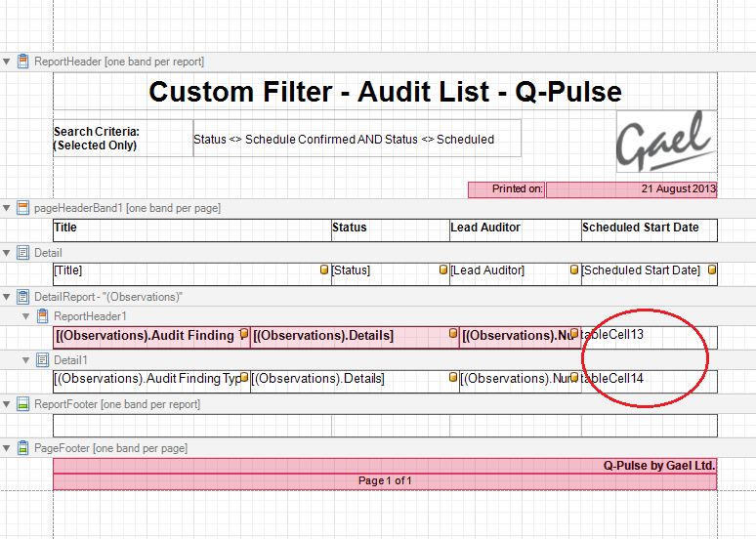Select the [Status] detail cell

coord(391,274)
